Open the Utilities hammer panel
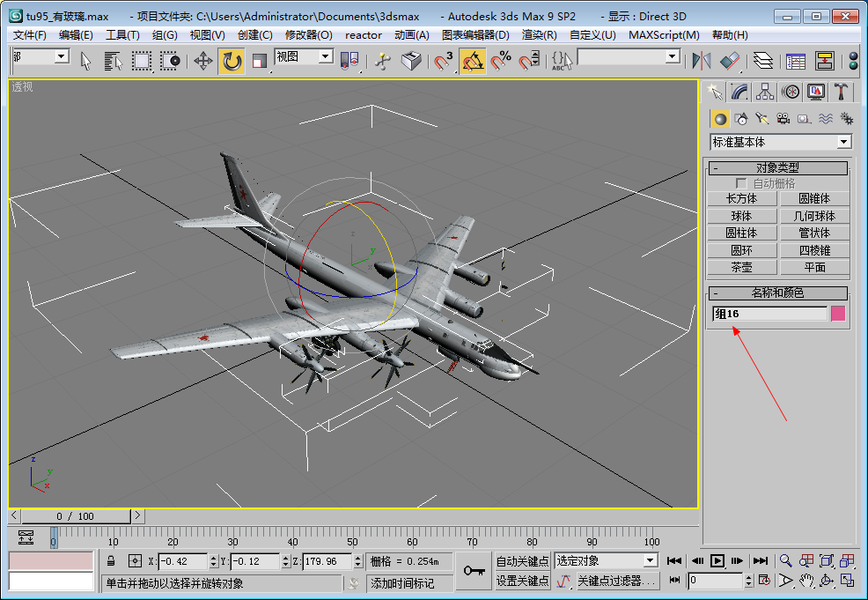This screenshot has height=600, width=868. (x=842, y=92)
